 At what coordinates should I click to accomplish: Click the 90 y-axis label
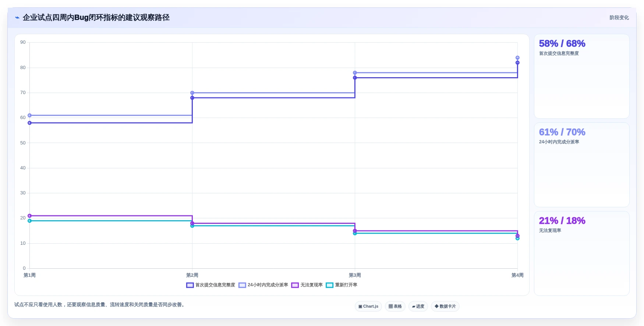[23, 42]
